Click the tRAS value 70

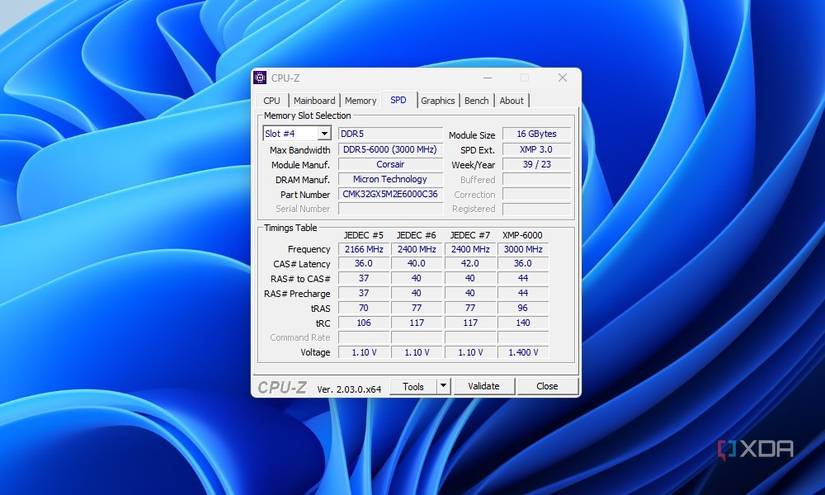coord(364,308)
